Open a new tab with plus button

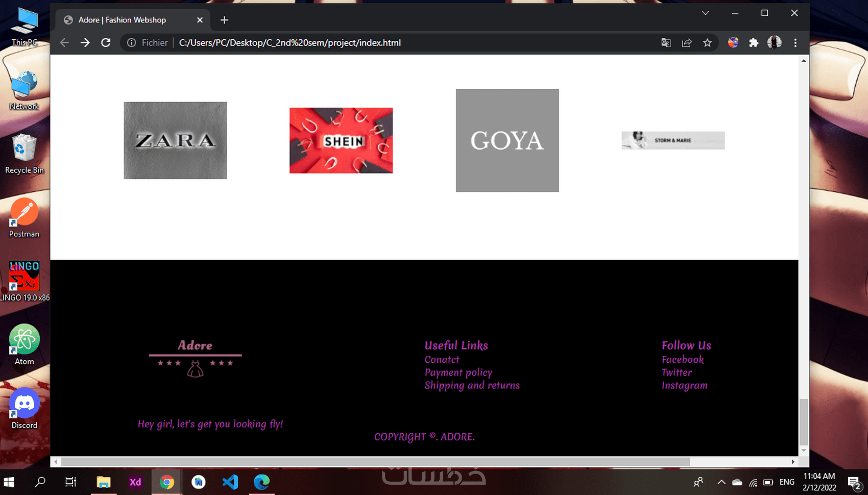[224, 20]
